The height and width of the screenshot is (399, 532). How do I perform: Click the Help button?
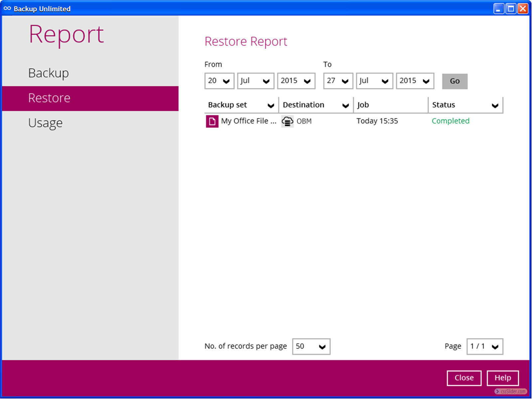[502, 378]
